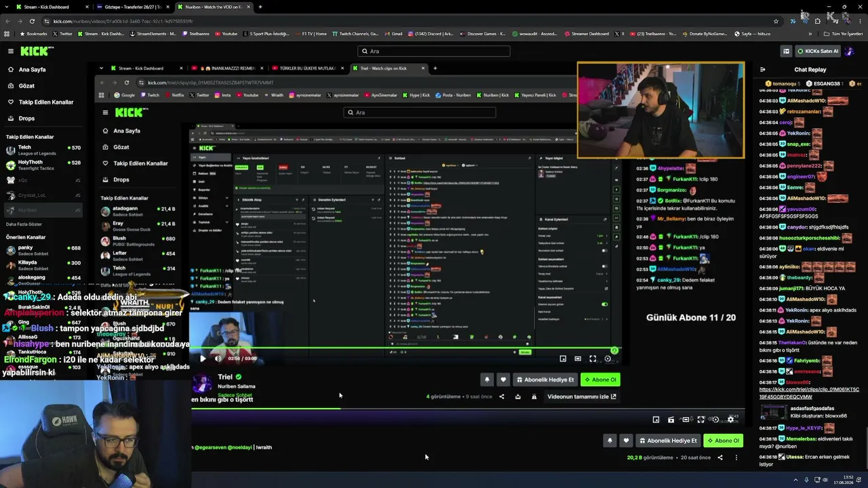Open the Youtube bookmark
Viewport: 868px width, 488px height.
[x=226, y=33]
